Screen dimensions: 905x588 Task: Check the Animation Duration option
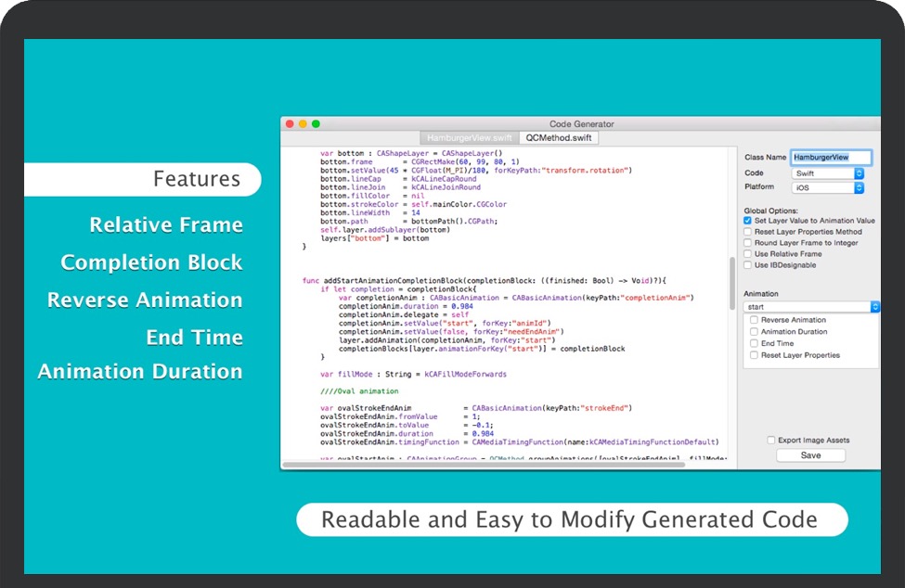click(x=755, y=332)
